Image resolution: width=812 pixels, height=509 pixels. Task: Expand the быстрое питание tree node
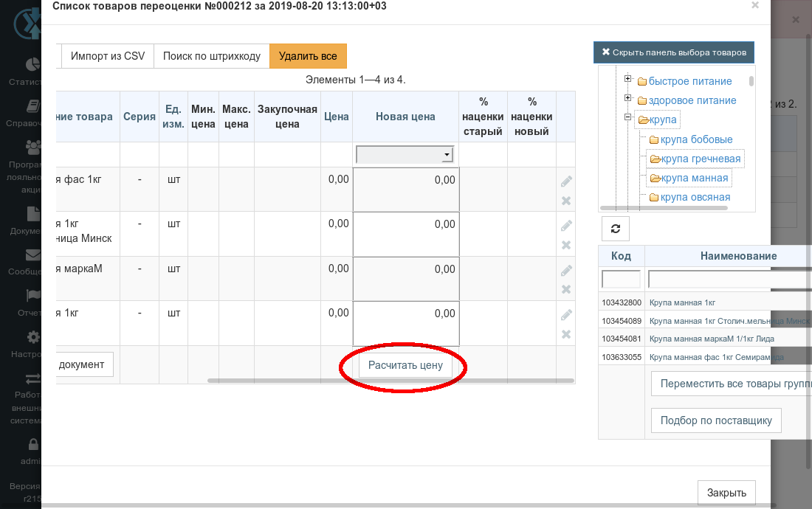(627, 79)
